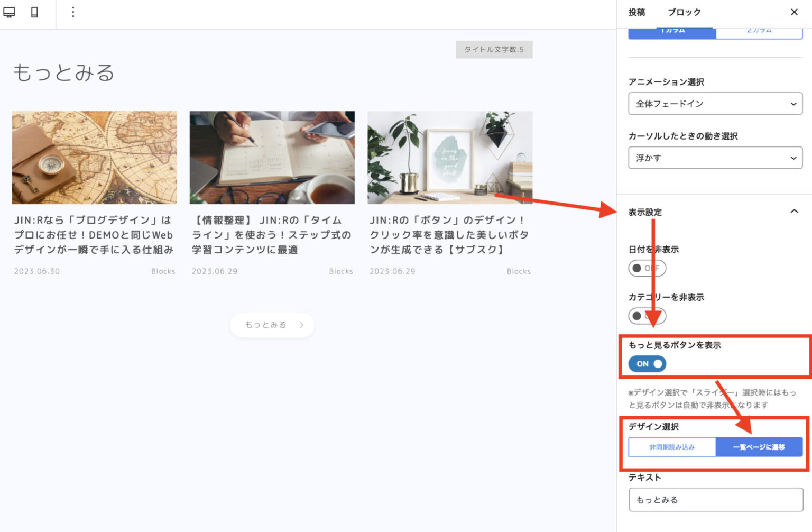Select 非同期読み込み in デザイン選択
812x532 pixels.
click(x=672, y=447)
